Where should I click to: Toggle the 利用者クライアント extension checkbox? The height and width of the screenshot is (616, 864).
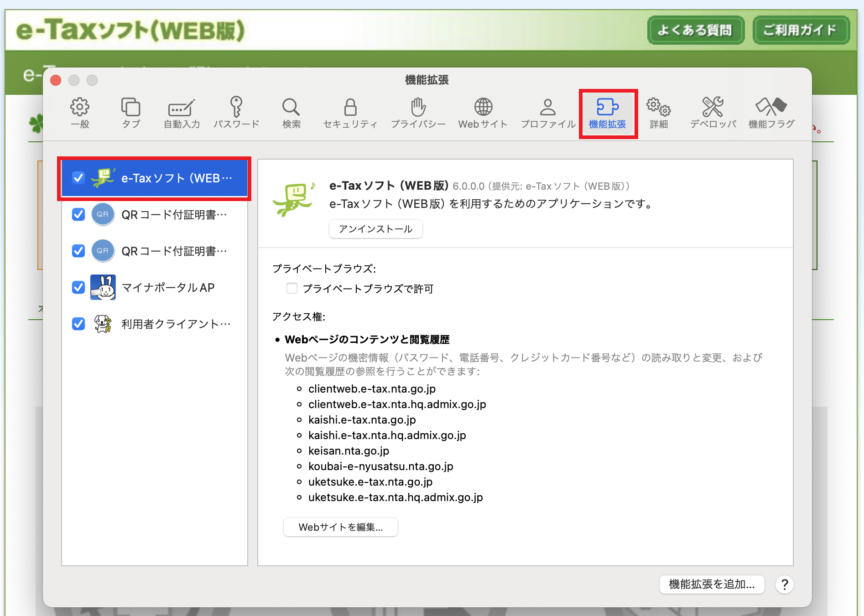[x=78, y=324]
